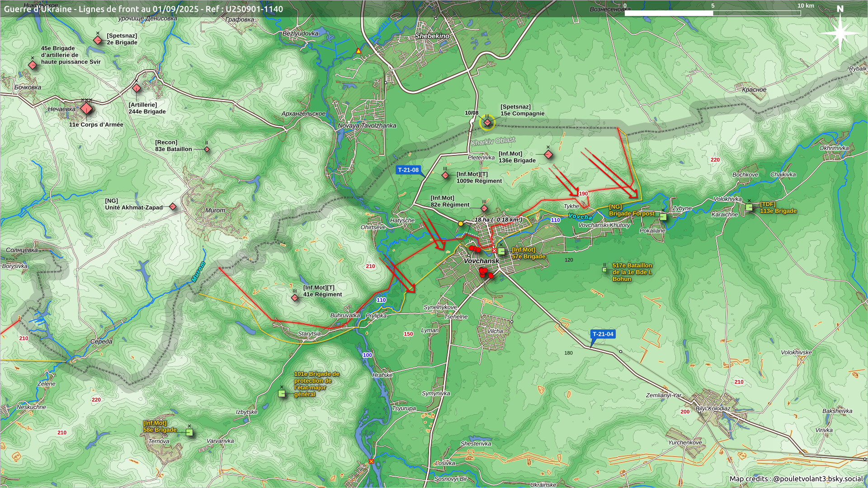Click the blue T-21-04 road label

(603, 334)
